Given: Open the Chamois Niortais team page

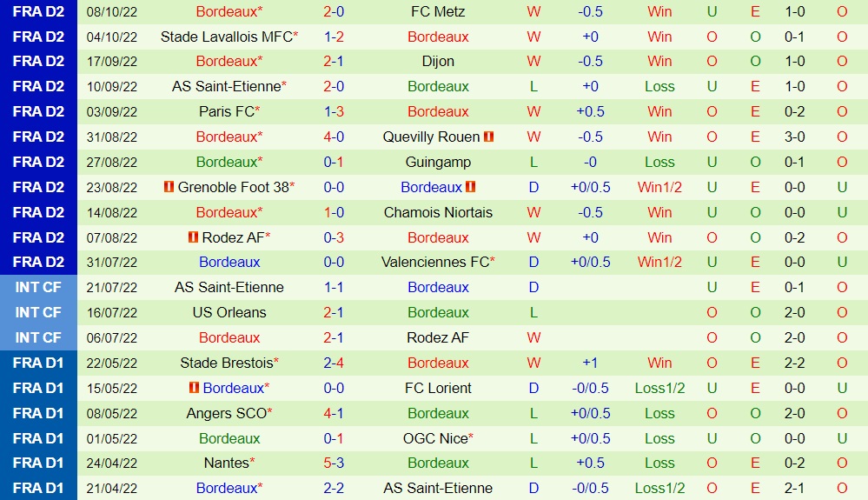Looking at the screenshot, I should click(437, 212).
